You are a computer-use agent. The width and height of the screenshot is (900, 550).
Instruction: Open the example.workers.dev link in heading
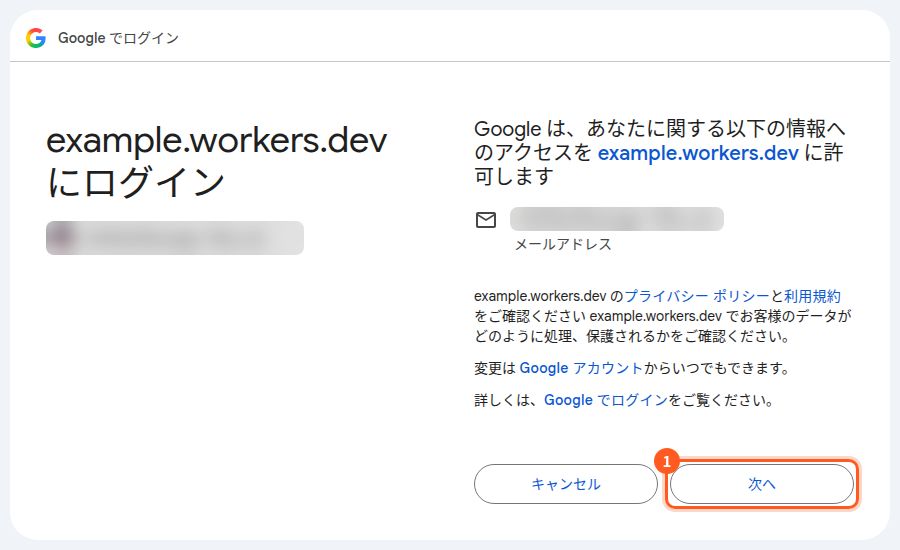point(698,153)
